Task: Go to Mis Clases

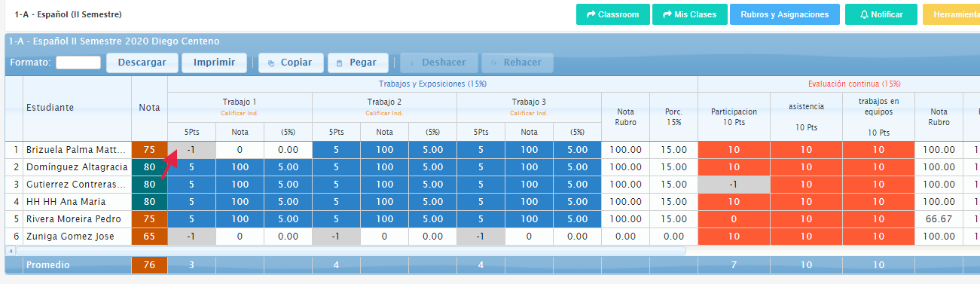Action: pyautogui.click(x=689, y=14)
